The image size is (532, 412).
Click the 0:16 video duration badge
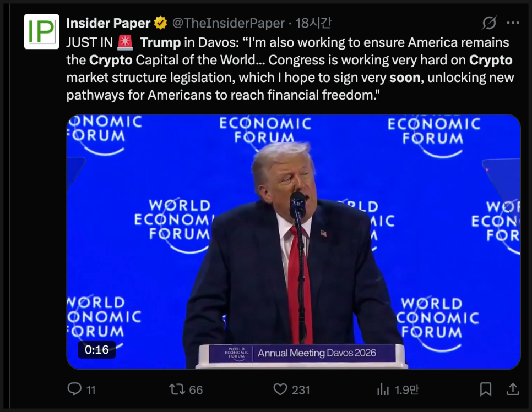coord(97,349)
